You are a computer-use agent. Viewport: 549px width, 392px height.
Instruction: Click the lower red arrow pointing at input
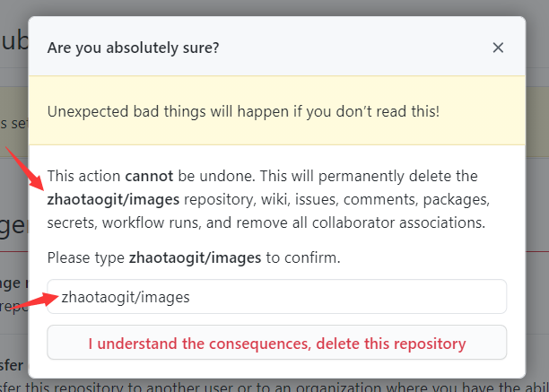(x=35, y=301)
